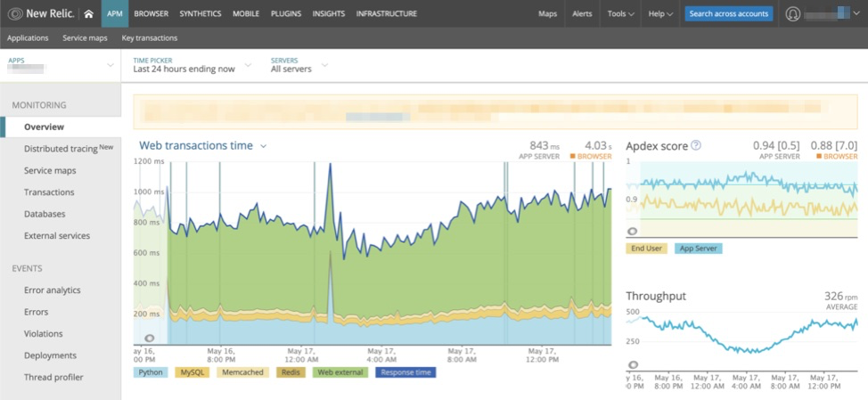Toggle the MySQL legend series

tap(192, 372)
